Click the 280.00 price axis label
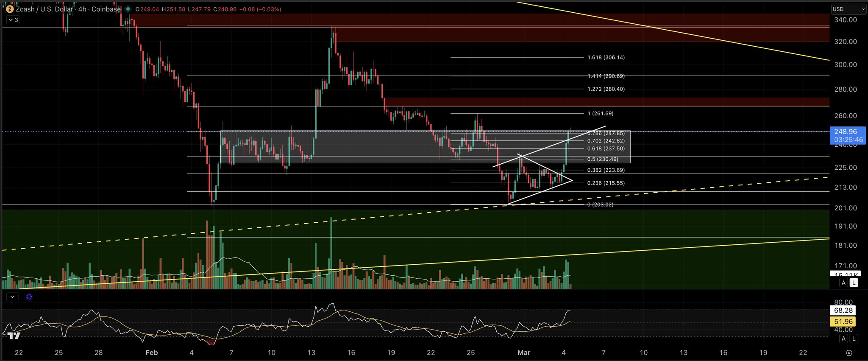The height and width of the screenshot is (361, 868). 845,89
